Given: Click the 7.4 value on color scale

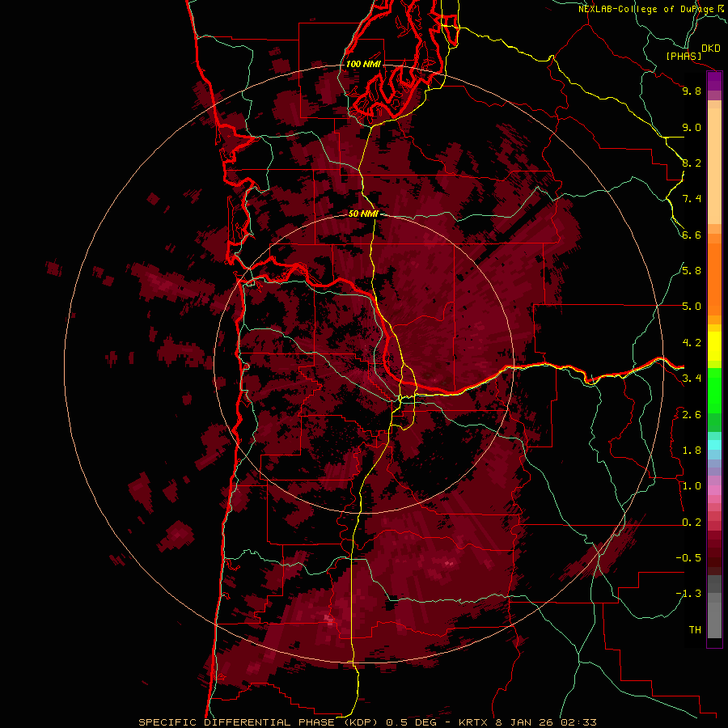Looking at the screenshot, I should 692,199.
